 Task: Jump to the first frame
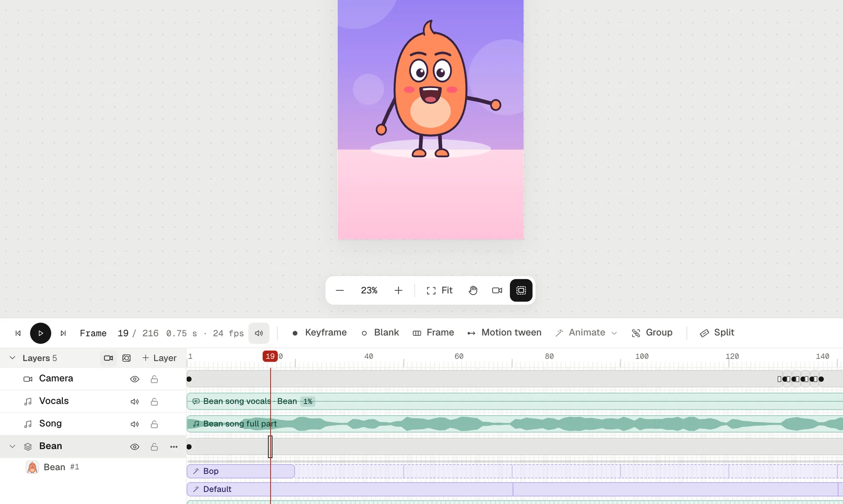tap(18, 333)
